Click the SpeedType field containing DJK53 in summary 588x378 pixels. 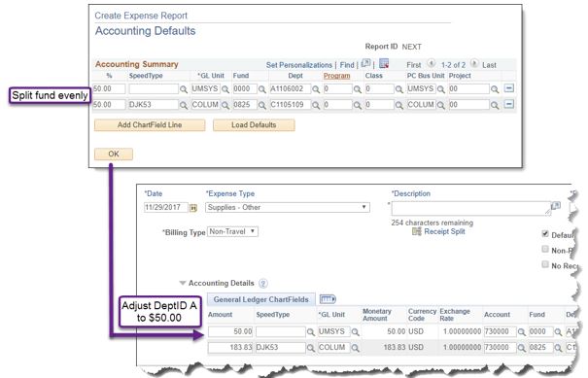coord(154,105)
